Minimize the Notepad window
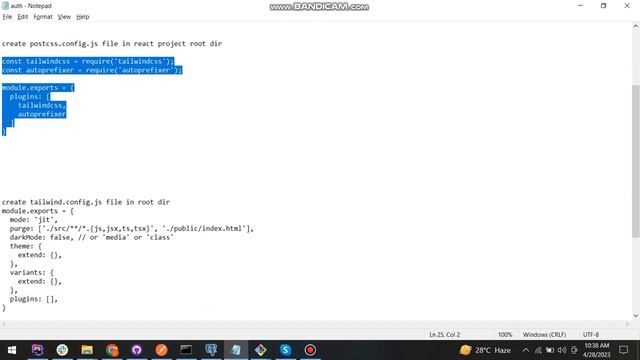The height and width of the screenshot is (360, 640). click(x=580, y=6)
